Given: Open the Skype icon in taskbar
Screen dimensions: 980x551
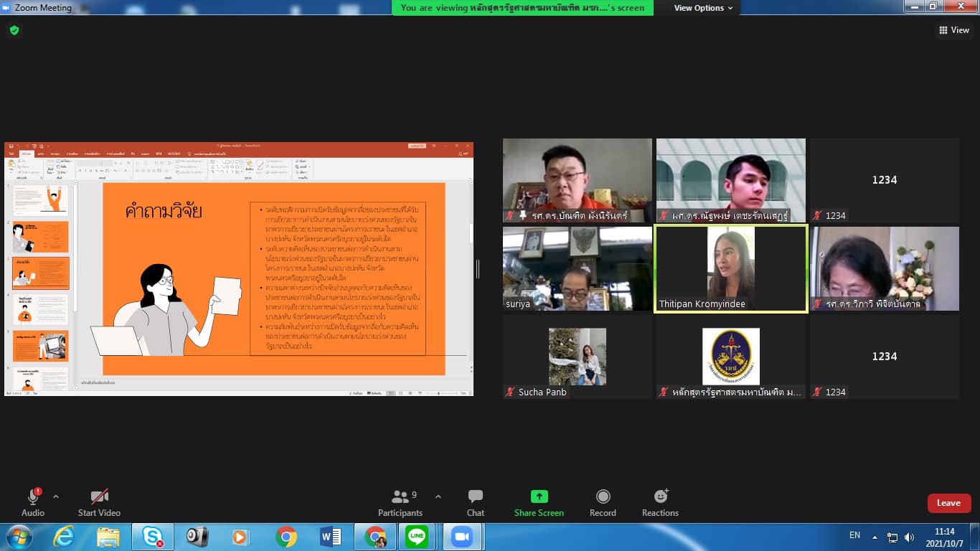Looking at the screenshot, I should [152, 537].
